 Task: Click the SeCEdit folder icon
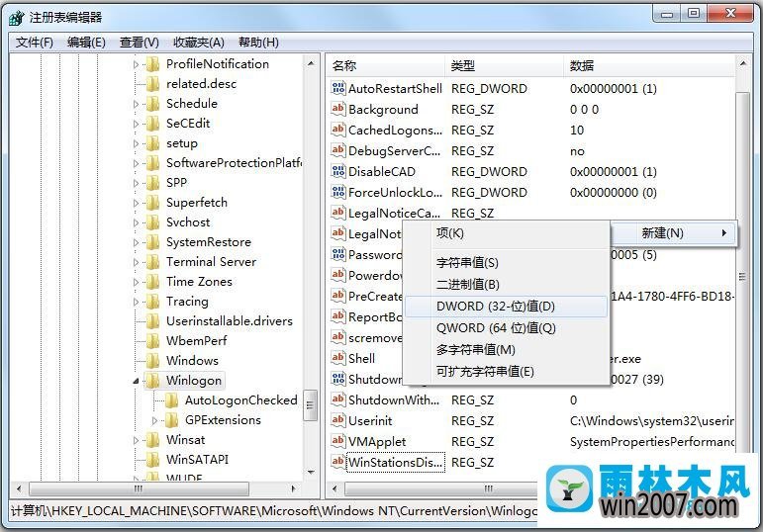[x=152, y=124]
